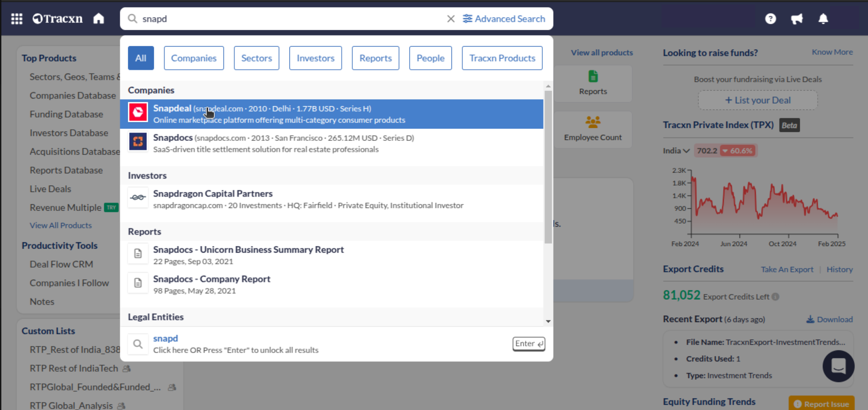Switch to the Companies filter tab

[x=194, y=58]
